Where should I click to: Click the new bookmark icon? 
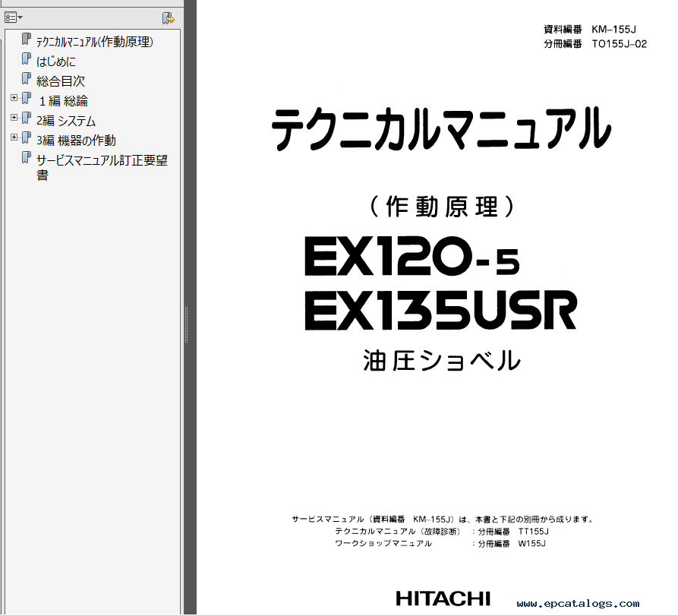169,18
